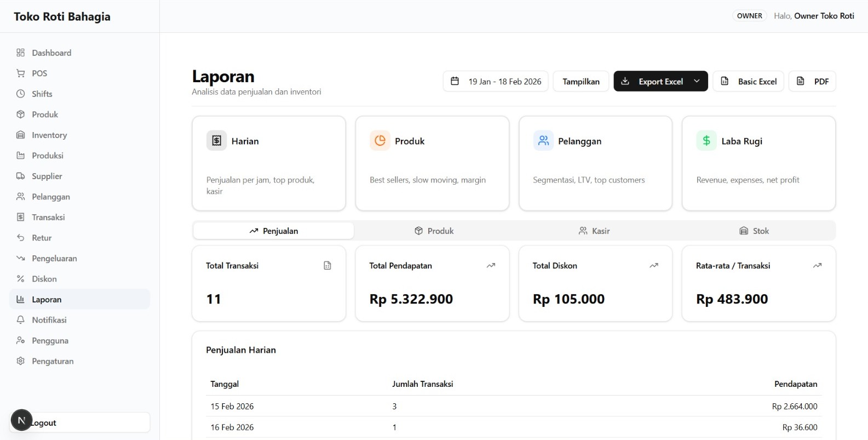Click the Basic Excel button
This screenshot has height=440, width=868.
coord(748,81)
